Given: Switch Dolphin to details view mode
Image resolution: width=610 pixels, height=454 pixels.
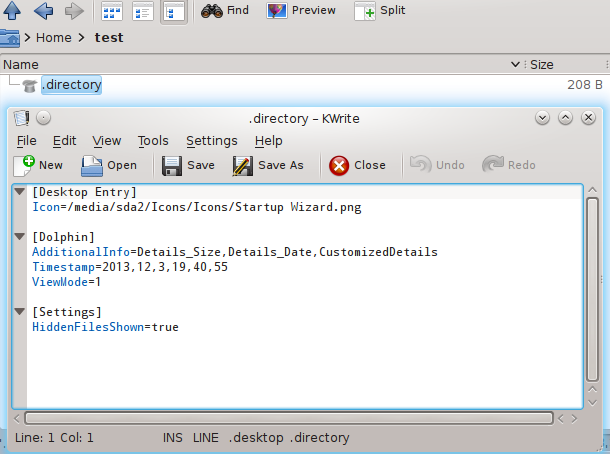Looking at the screenshot, I should [x=174, y=11].
